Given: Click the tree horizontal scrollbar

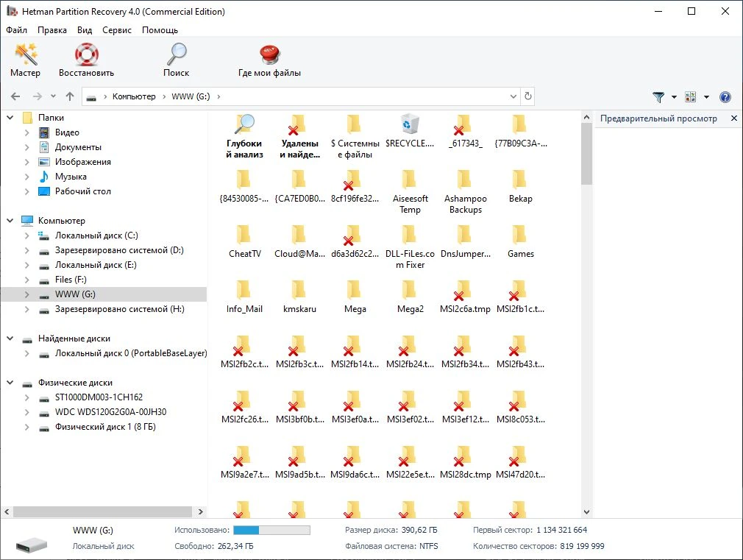Looking at the screenshot, I should click(102, 511).
